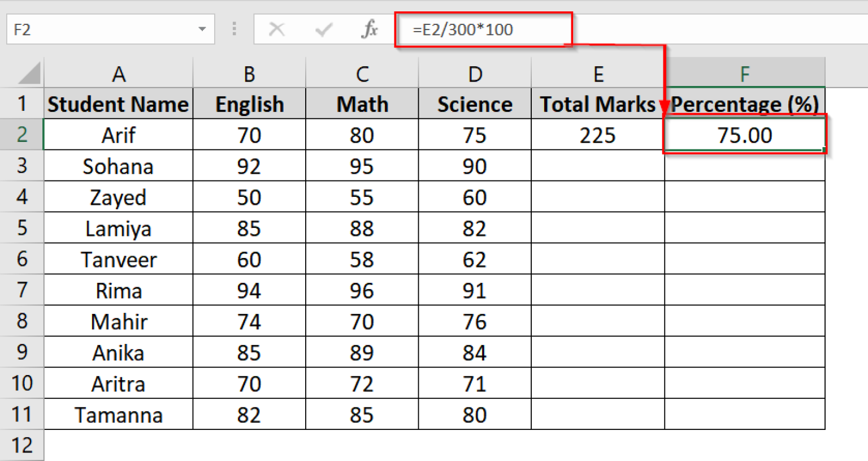
Task: Select cell containing 225 Total Marks
Action: pyautogui.click(x=598, y=135)
